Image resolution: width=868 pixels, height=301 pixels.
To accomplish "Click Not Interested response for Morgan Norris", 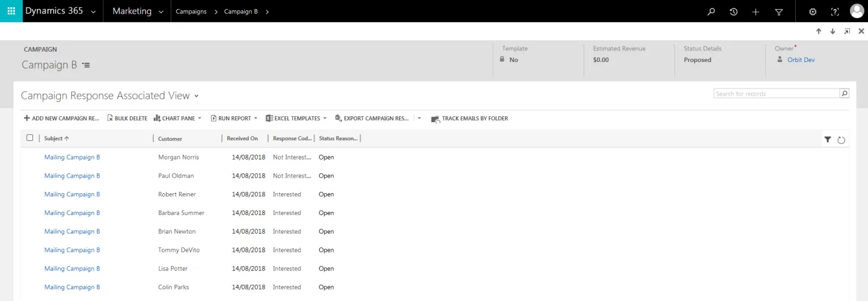I will tap(292, 157).
